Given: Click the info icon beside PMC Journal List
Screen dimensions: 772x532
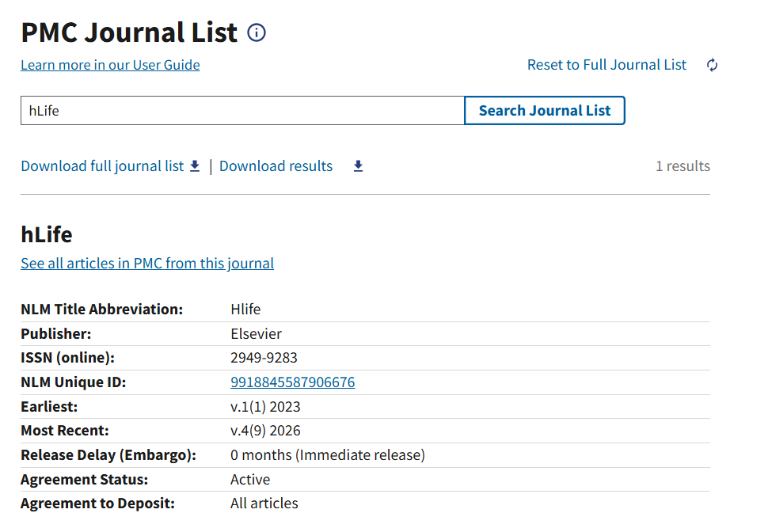Looking at the screenshot, I should tap(257, 33).
